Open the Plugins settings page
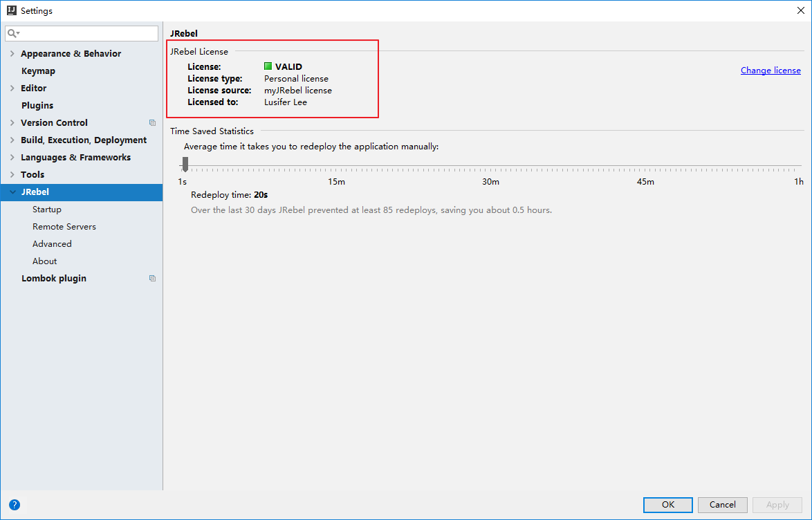Viewport: 812px width, 520px height. [37, 106]
